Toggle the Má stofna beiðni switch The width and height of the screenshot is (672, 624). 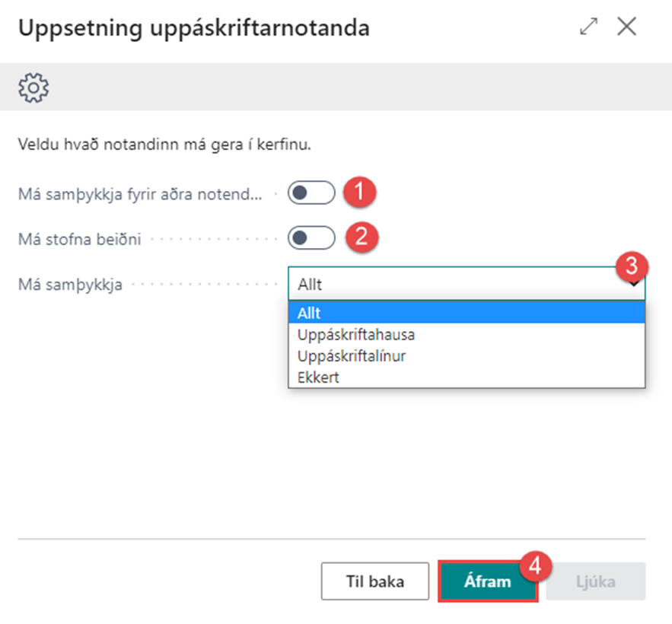click(311, 238)
